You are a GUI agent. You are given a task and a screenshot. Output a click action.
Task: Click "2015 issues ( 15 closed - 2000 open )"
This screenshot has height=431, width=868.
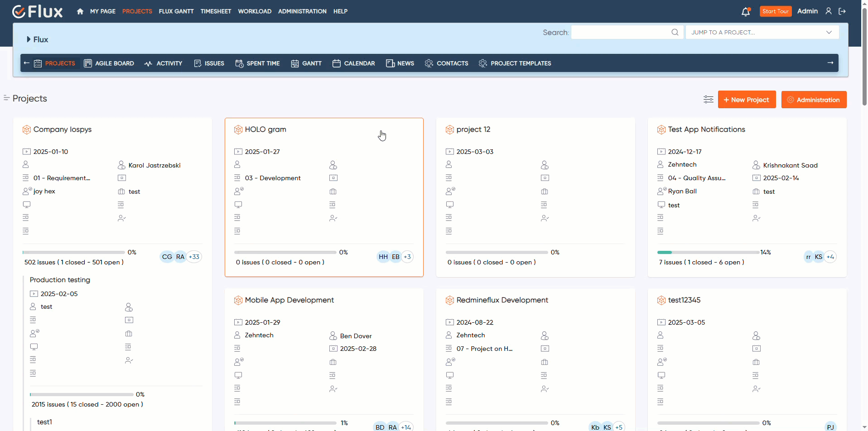pos(87,404)
